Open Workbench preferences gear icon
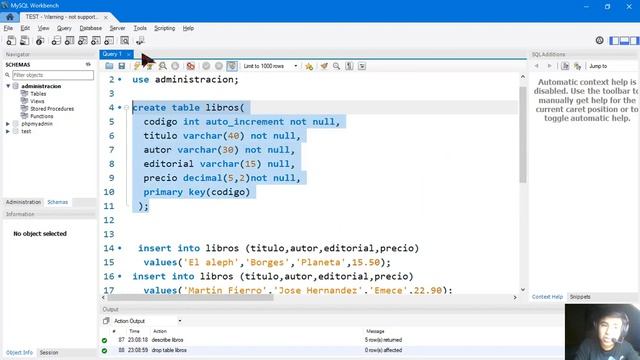 [x=600, y=40]
